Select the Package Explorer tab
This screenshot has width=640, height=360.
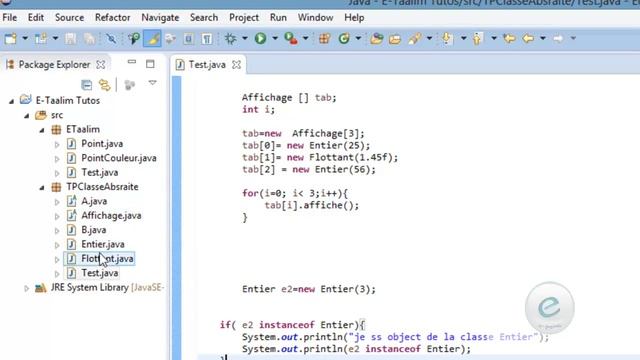tap(54, 64)
